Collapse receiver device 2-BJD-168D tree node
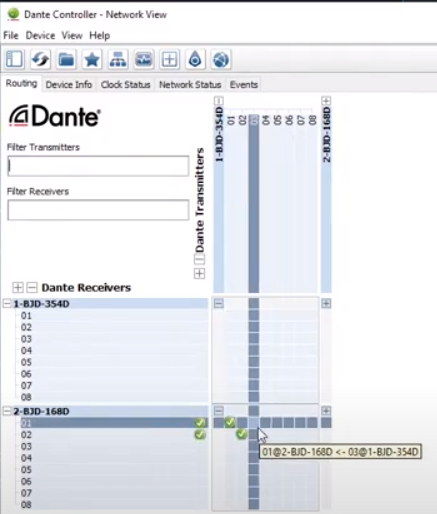 7,411
